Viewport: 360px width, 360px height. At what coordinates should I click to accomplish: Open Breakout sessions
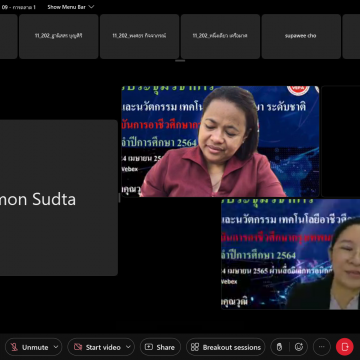point(225,347)
